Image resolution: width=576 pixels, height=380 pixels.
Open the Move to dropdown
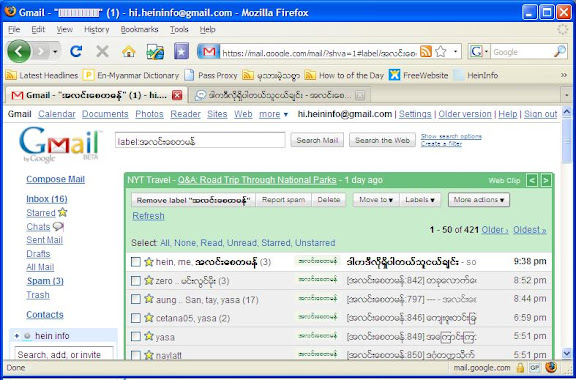[376, 200]
